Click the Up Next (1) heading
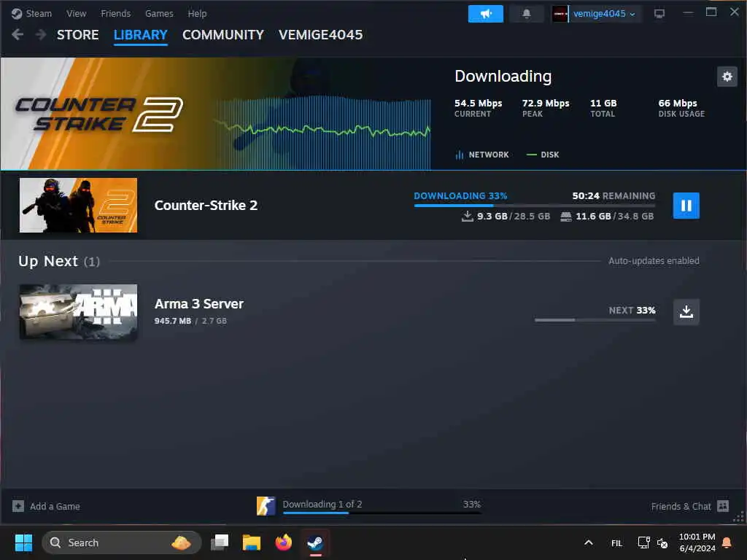This screenshot has width=747, height=560. pyautogui.click(x=59, y=261)
